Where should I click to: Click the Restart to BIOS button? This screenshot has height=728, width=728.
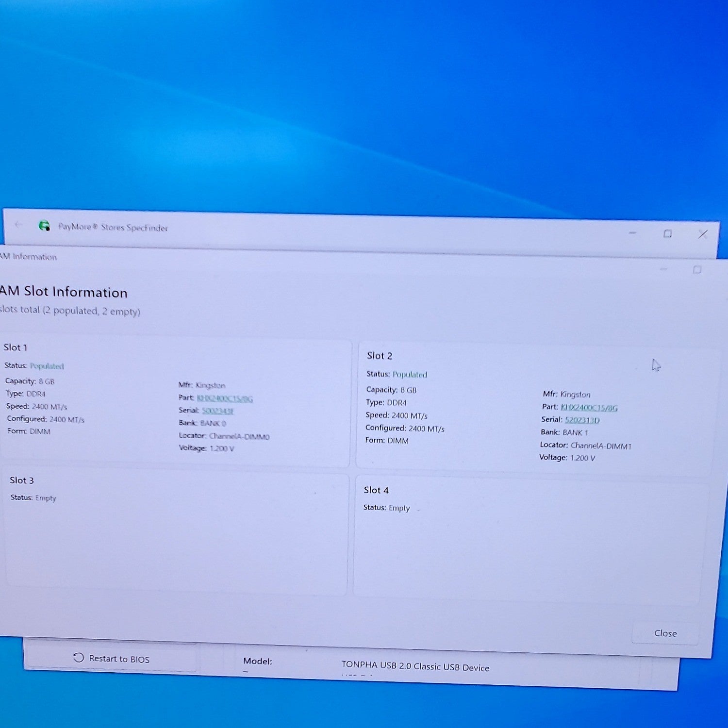111,658
